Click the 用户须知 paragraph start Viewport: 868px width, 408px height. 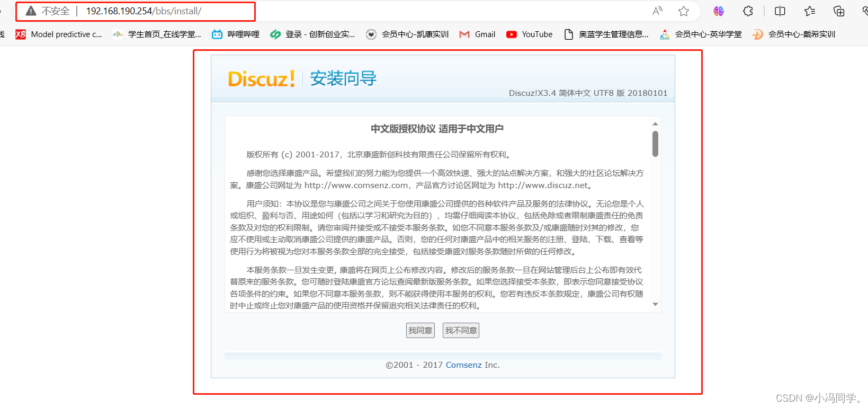click(x=262, y=204)
